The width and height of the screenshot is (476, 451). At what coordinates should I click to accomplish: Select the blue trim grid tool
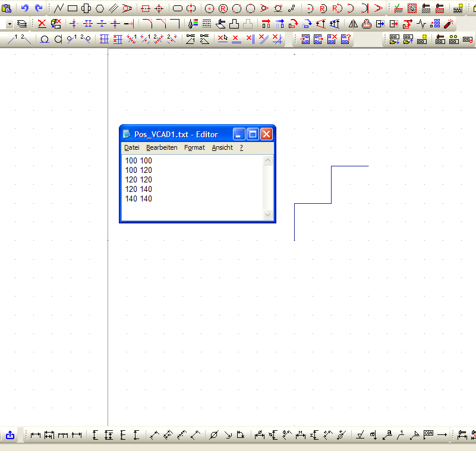coord(104,39)
